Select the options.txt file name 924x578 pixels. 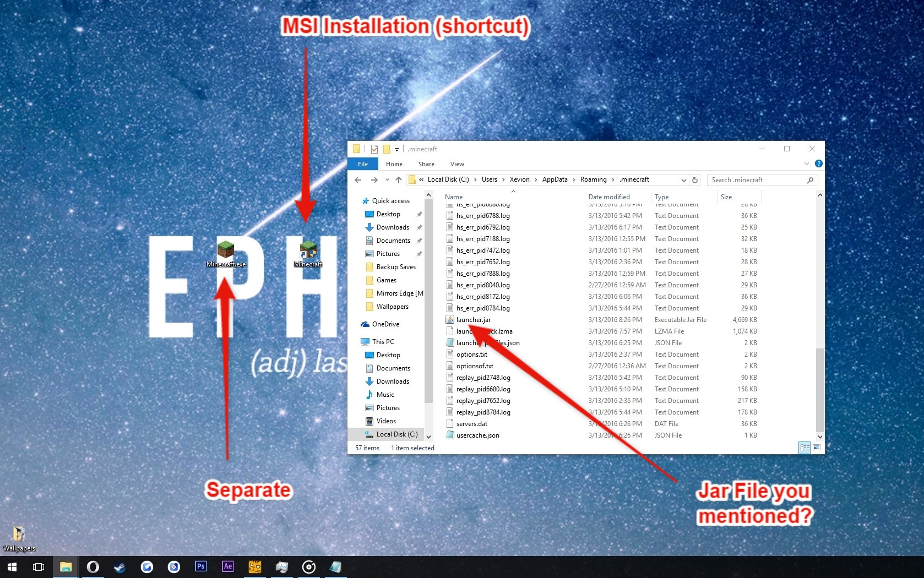click(x=472, y=355)
